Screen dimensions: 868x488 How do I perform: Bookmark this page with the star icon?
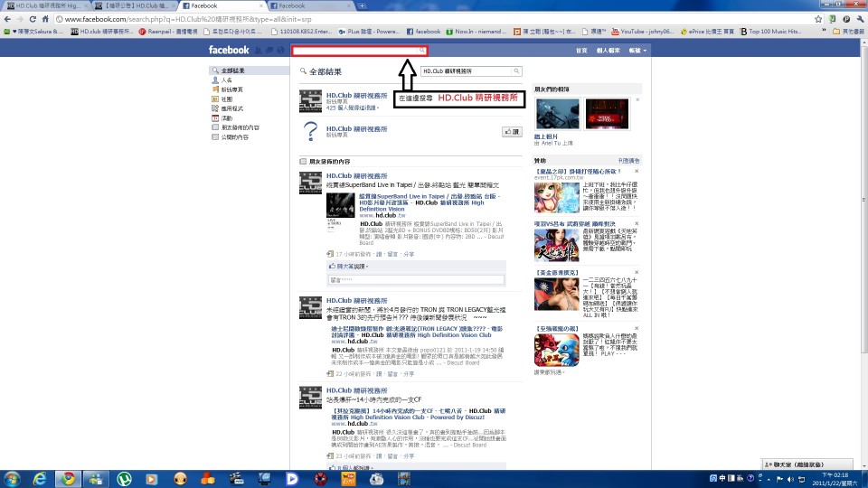coord(819,19)
